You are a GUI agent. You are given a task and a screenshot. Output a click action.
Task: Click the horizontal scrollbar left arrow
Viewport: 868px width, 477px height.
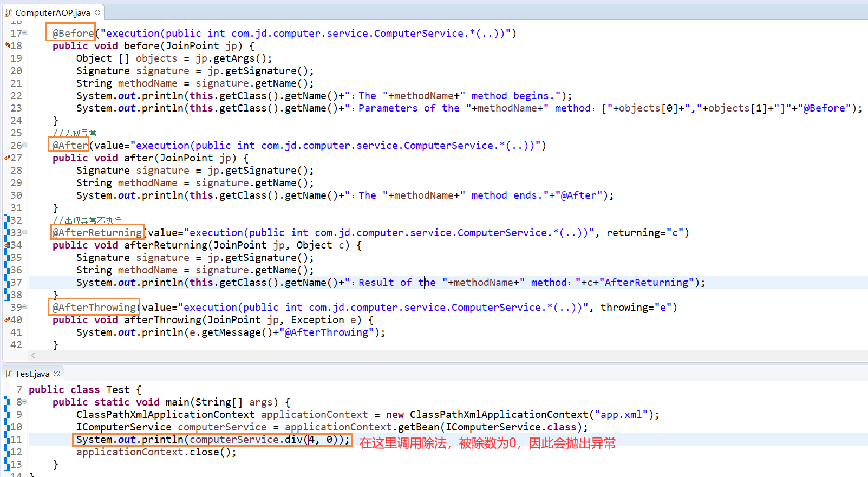click(33, 355)
